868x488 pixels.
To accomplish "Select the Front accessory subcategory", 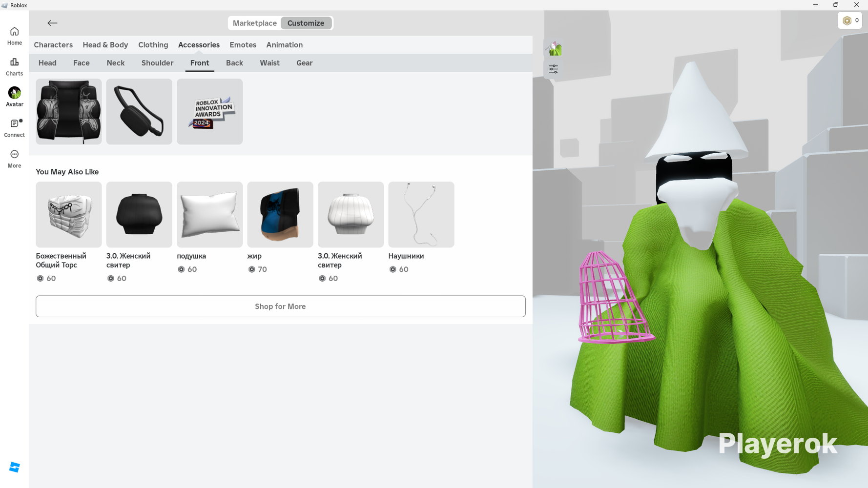I will (x=200, y=63).
